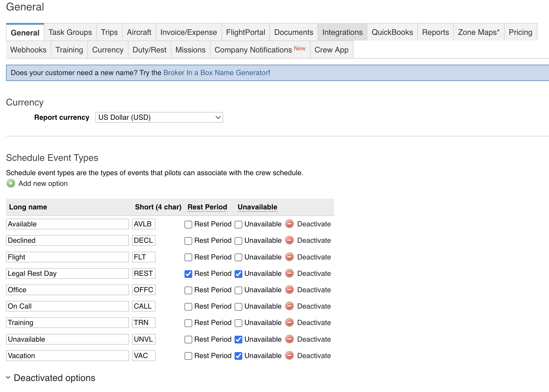This screenshot has width=549, height=392.
Task: Enable Rest Period for Flight
Action: point(188,257)
